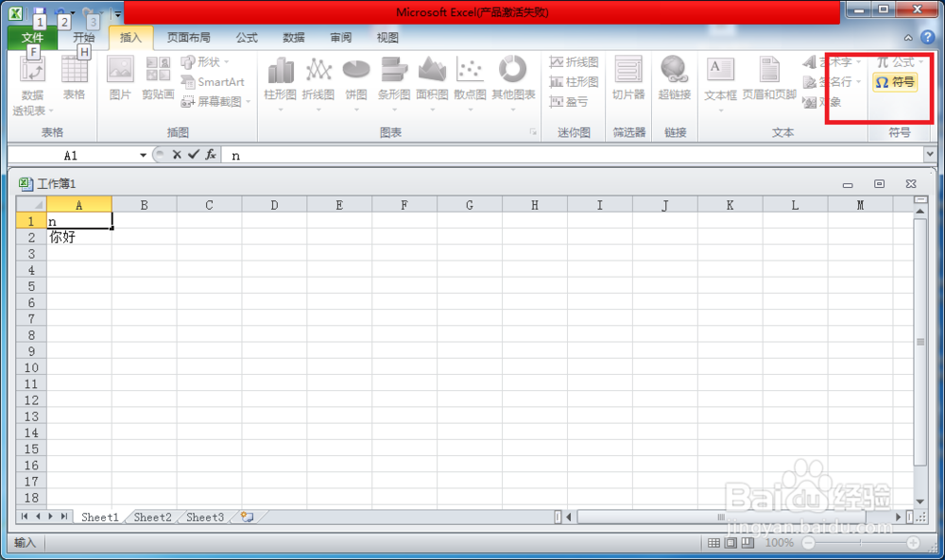This screenshot has height=560, width=945.
Task: Switch to the 公式 ribbon tab
Action: click(x=247, y=38)
